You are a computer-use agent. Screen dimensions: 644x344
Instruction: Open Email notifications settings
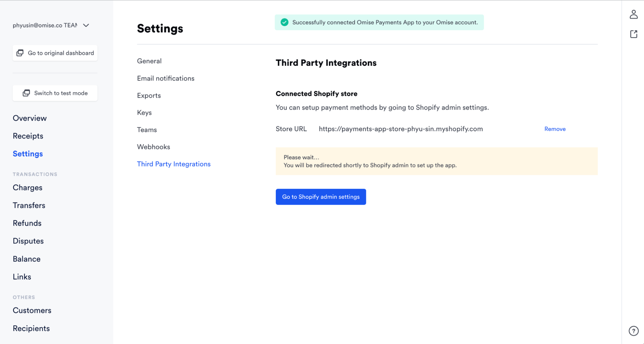(x=166, y=78)
